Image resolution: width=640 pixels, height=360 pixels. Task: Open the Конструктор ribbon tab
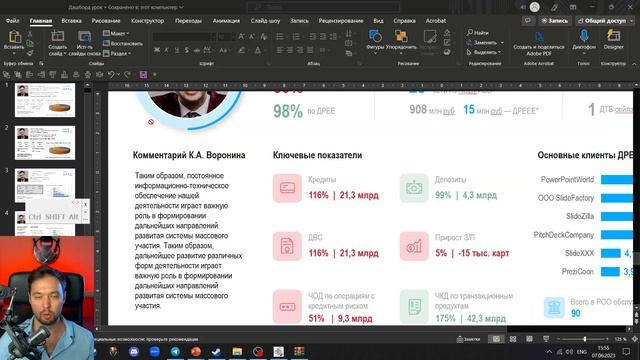pos(147,20)
